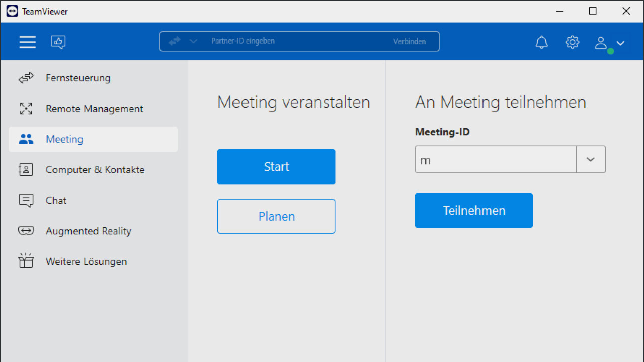Click the Remote Management icon

pyautogui.click(x=26, y=109)
